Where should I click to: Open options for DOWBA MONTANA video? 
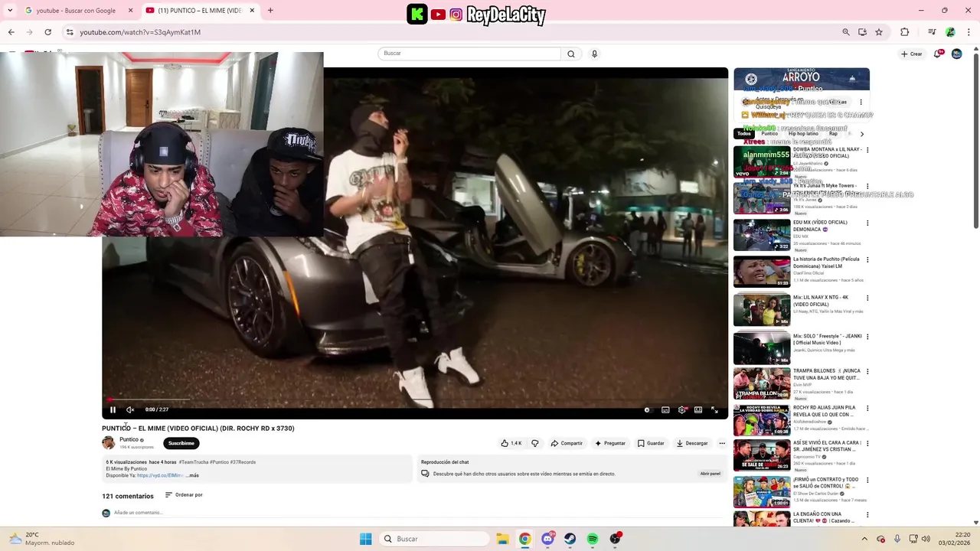pos(867,150)
